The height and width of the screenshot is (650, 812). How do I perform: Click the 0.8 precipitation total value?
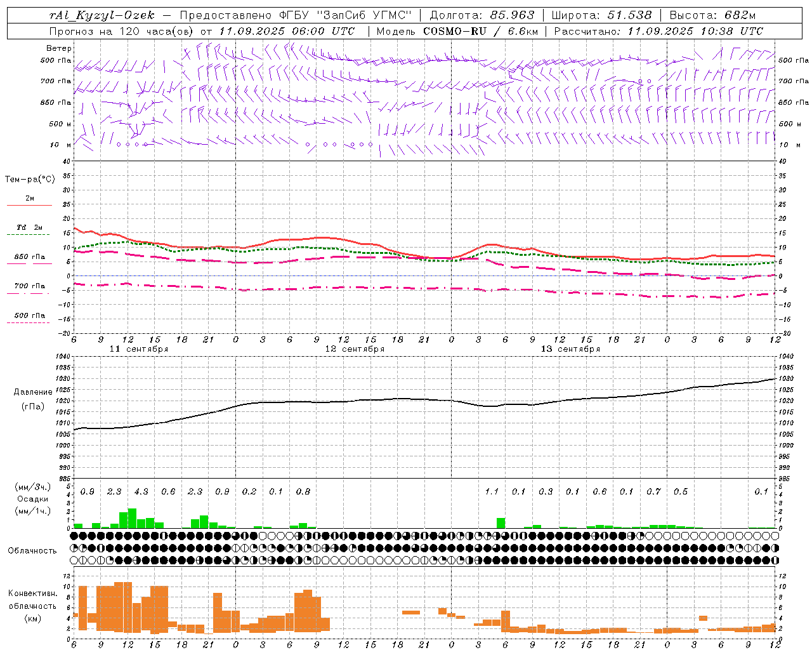coord(303,492)
